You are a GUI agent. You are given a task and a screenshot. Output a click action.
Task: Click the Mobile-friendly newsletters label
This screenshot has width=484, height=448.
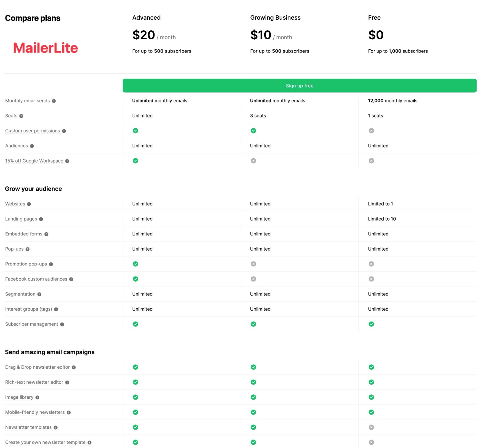pos(35,412)
